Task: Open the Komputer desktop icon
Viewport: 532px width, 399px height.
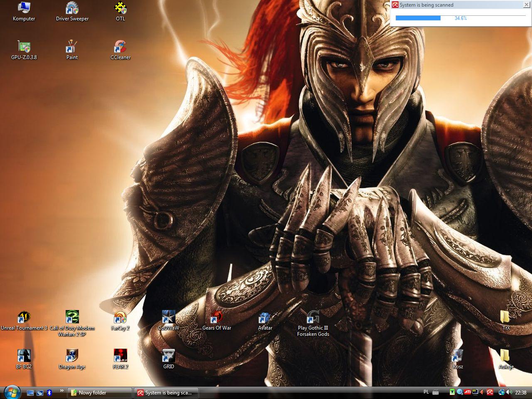Action: pos(24,12)
